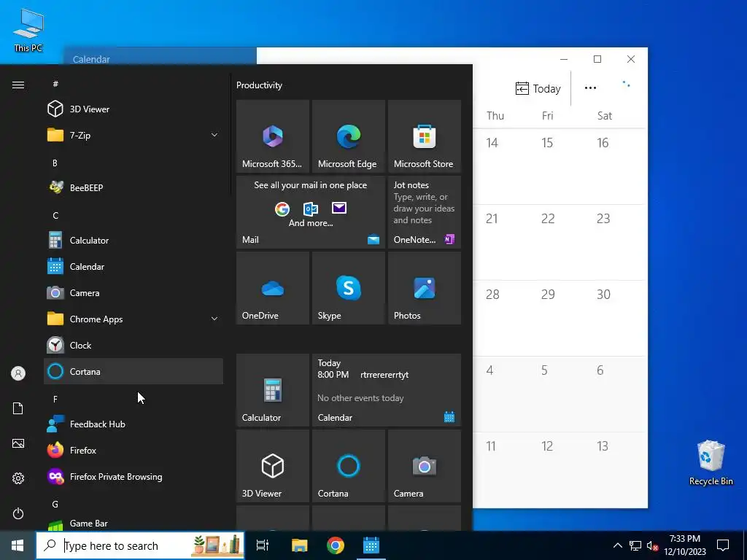This screenshot has width=747, height=560.
Task: Click the Cortana tile
Action: click(348, 466)
